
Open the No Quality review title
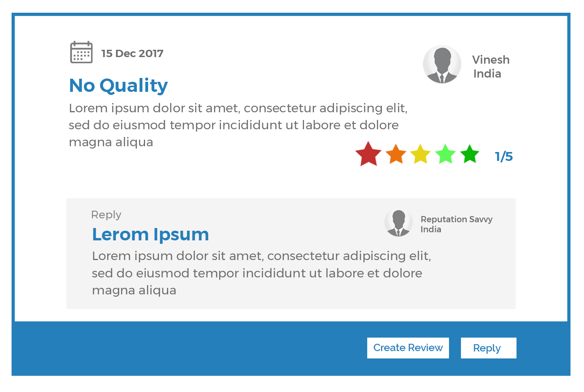pyautogui.click(x=118, y=86)
